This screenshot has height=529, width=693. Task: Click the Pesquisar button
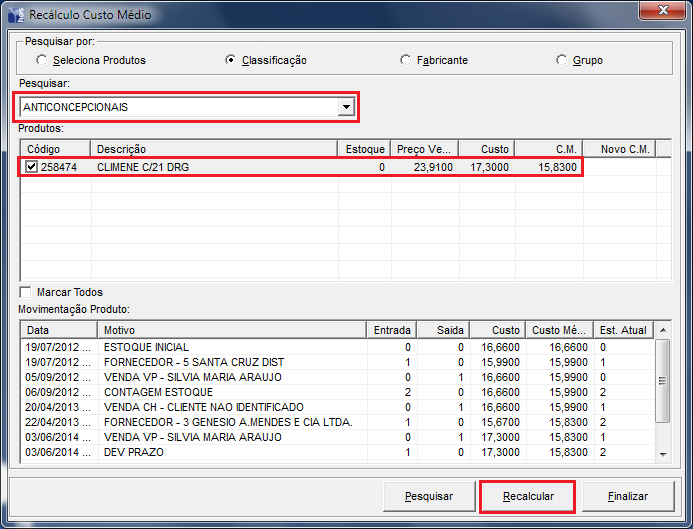(x=429, y=497)
